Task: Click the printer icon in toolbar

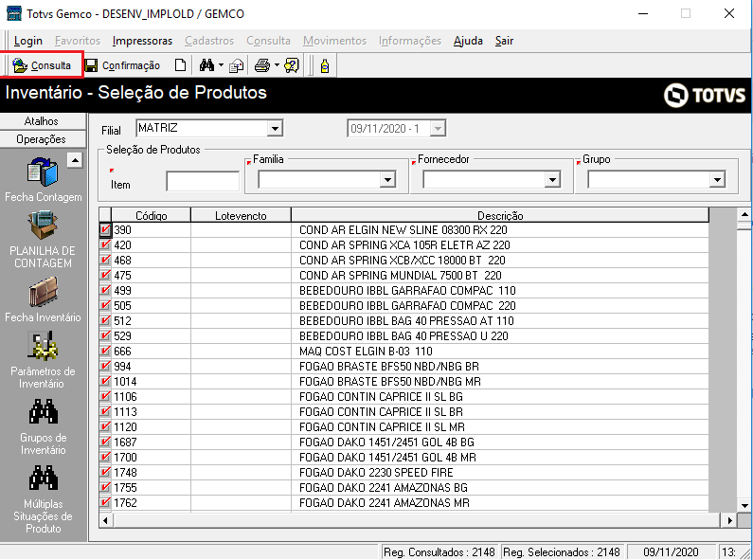Action: [x=262, y=65]
